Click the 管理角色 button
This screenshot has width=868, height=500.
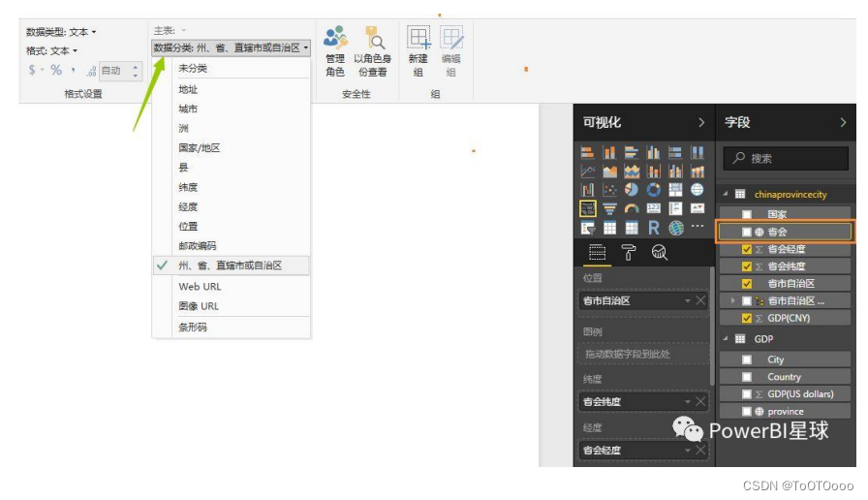335,51
